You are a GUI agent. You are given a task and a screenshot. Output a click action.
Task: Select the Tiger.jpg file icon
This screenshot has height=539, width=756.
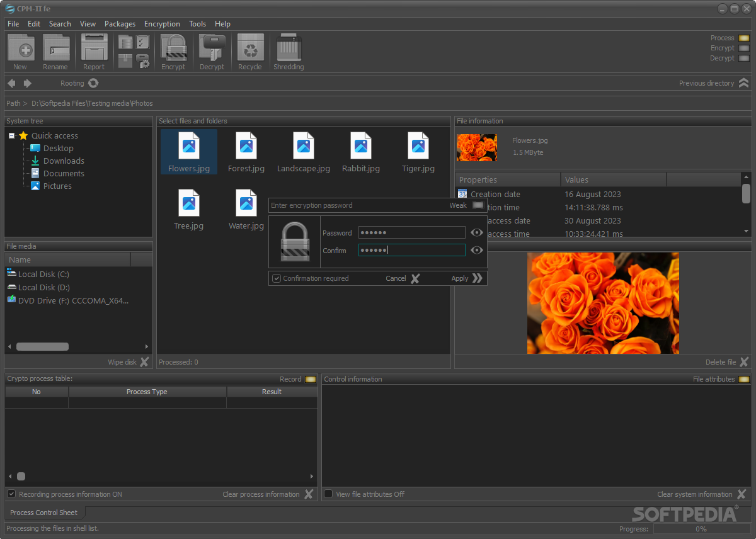[x=418, y=145]
